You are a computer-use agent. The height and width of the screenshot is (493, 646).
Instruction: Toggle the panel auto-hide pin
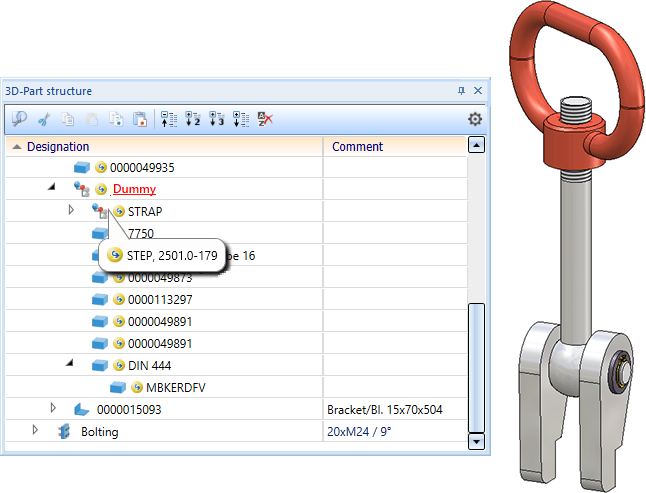tap(461, 91)
